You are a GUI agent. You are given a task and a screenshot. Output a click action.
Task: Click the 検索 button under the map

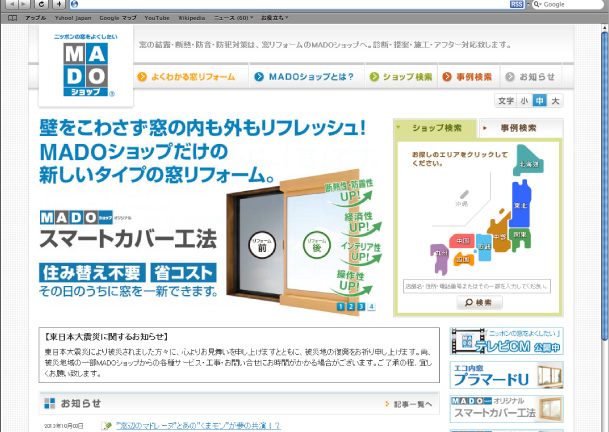point(479,302)
